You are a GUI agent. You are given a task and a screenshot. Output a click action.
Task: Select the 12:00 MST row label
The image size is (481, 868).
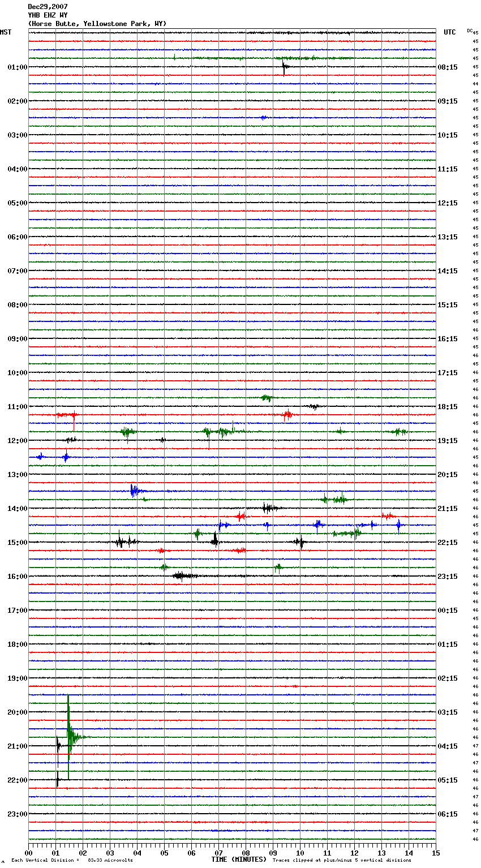[x=18, y=441]
